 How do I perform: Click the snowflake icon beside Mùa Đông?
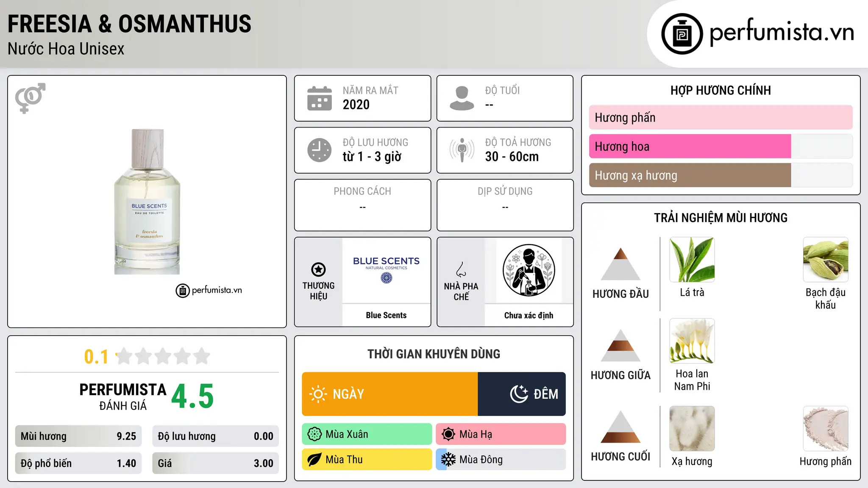point(448,460)
